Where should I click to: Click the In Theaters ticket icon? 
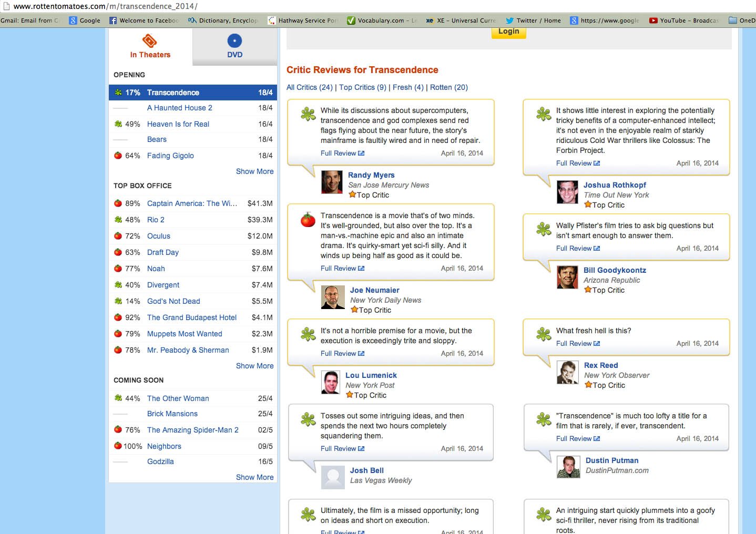coord(150,41)
